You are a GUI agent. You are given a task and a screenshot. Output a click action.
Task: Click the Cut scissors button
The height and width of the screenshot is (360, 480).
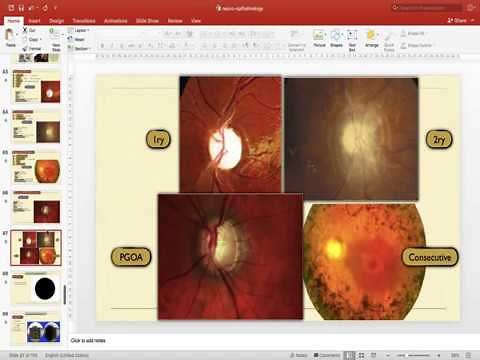pyautogui.click(x=29, y=30)
